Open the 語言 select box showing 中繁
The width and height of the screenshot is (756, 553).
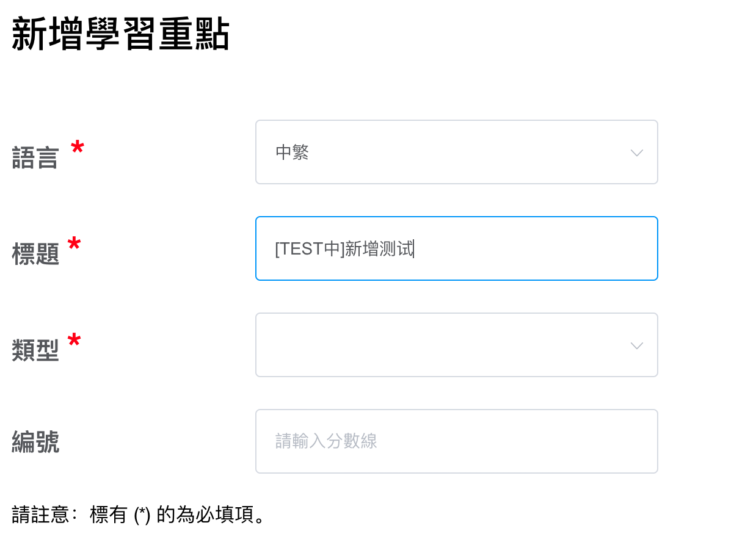[456, 152]
